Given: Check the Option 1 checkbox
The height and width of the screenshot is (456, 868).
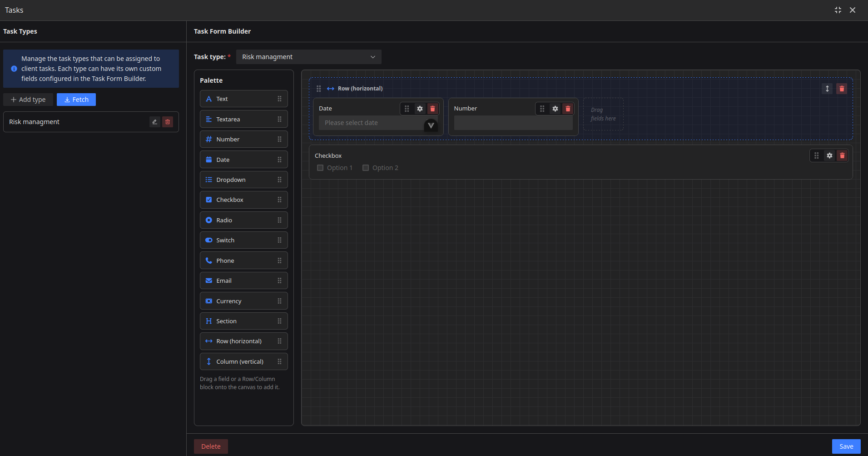Looking at the screenshot, I should [x=320, y=168].
